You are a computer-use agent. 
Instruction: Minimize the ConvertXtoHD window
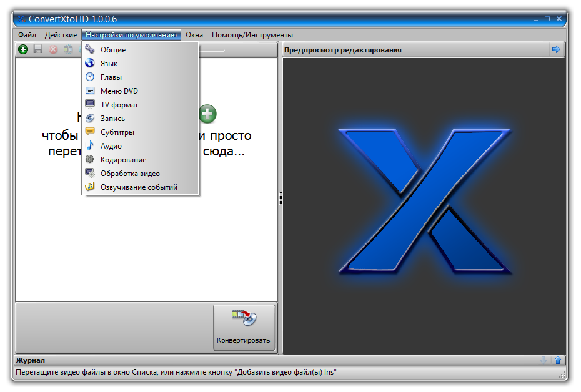click(x=535, y=19)
